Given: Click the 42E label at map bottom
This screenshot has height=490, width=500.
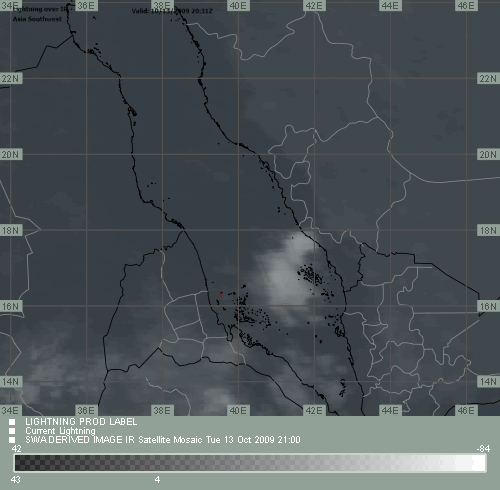Looking at the screenshot, I should pyautogui.click(x=314, y=410).
